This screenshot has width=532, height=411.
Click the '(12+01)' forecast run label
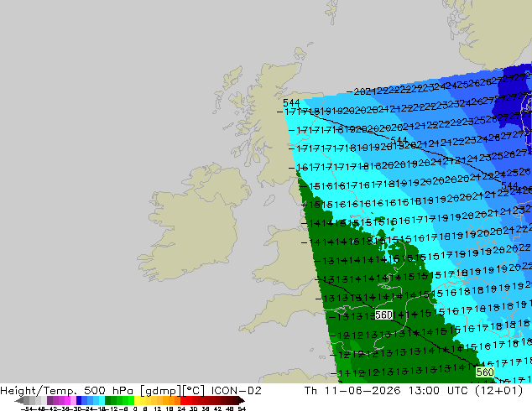click(x=498, y=391)
